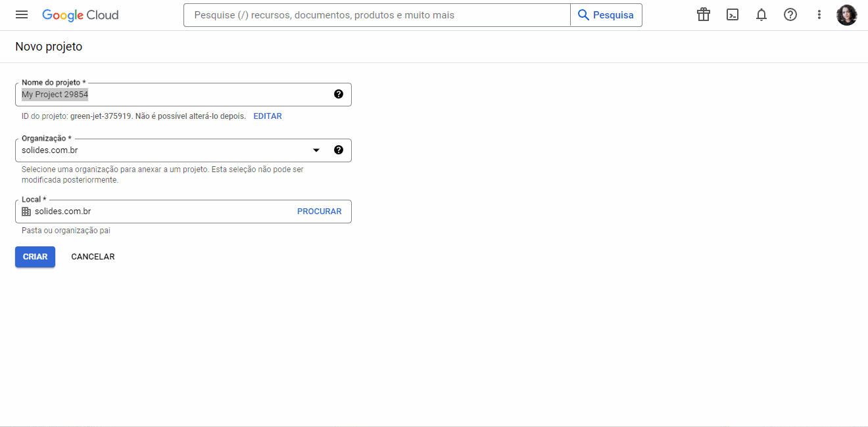868x427 pixels.
Task: Click the Nome do projeto text field
Action: (x=183, y=95)
